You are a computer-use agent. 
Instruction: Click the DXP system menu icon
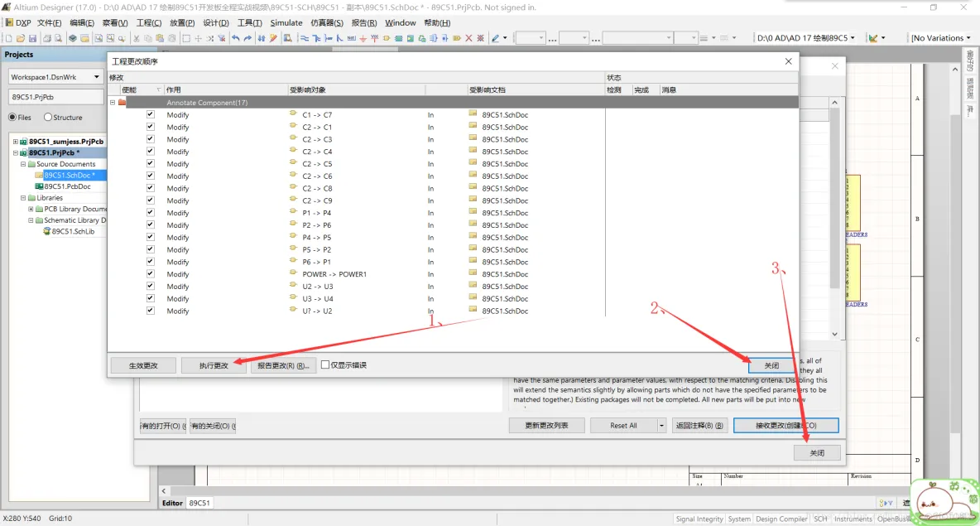(18, 22)
